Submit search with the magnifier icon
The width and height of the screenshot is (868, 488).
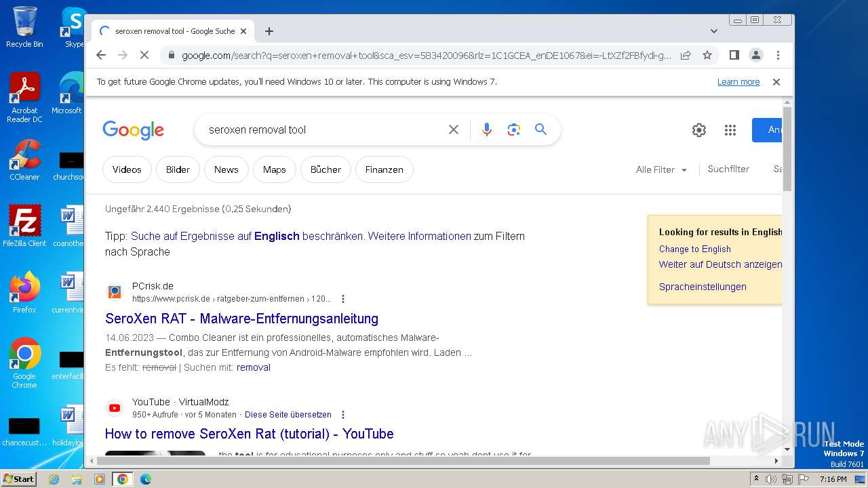pyautogui.click(x=540, y=129)
